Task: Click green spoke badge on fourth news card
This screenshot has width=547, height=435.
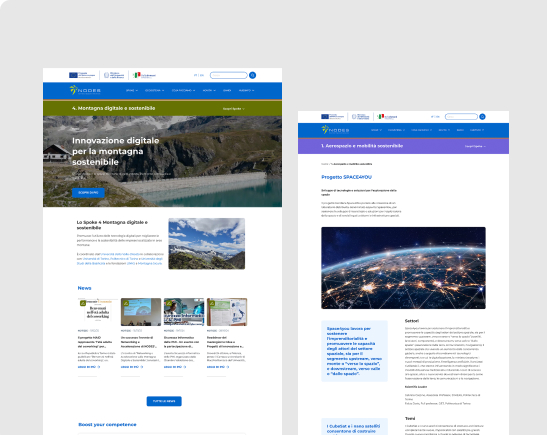Action: pos(212,303)
